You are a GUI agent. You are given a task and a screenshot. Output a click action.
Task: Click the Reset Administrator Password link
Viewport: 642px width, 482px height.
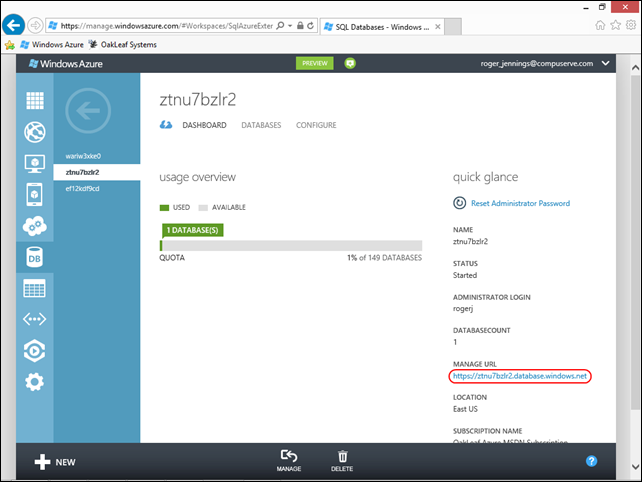(x=520, y=204)
